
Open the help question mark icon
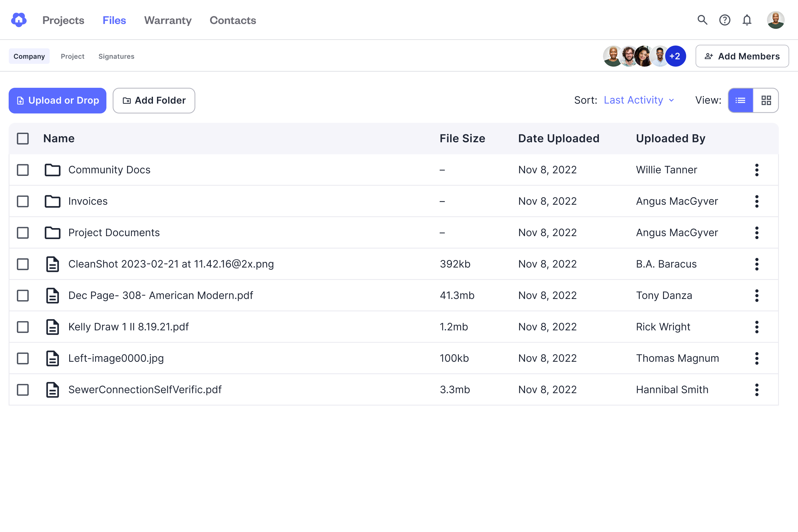click(x=725, y=20)
